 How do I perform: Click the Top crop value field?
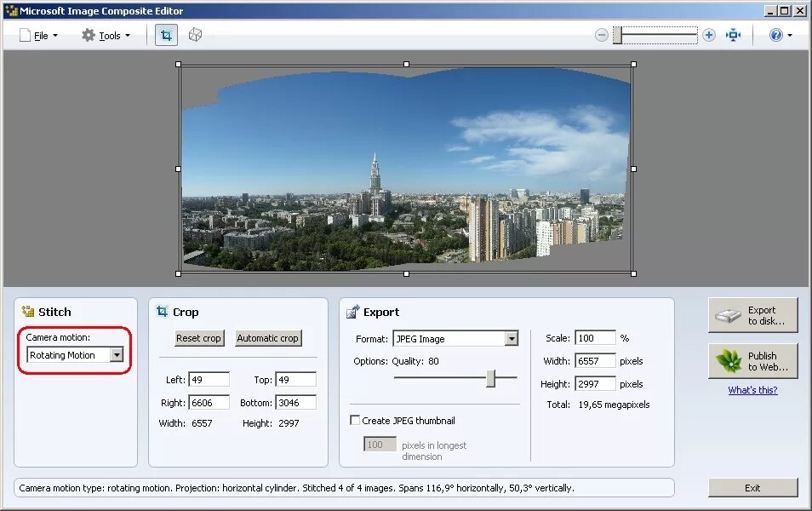click(x=295, y=379)
